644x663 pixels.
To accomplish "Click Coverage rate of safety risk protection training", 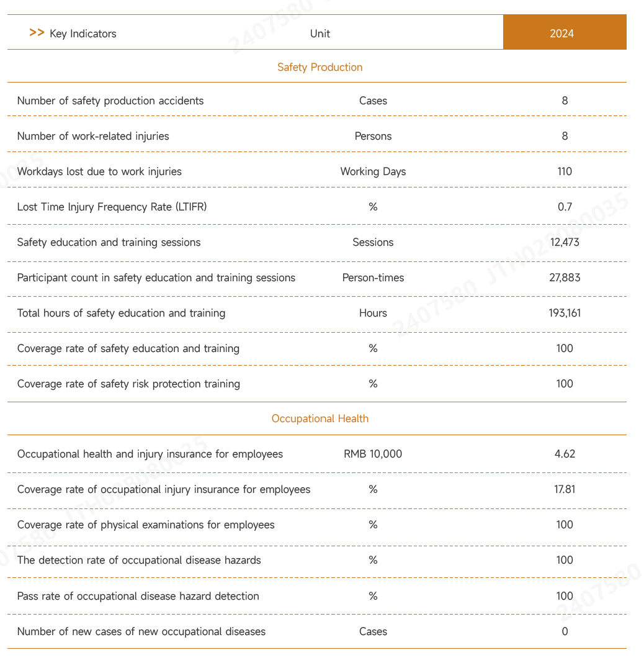I will tap(128, 384).
